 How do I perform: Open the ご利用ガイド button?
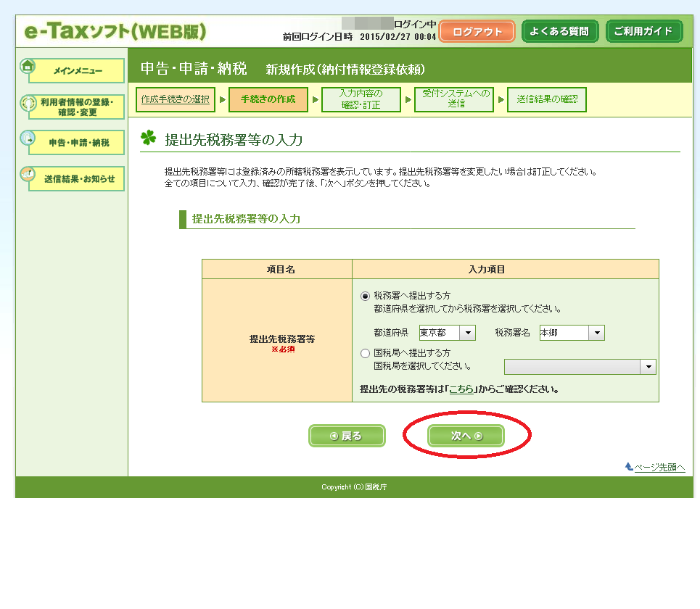point(643,31)
